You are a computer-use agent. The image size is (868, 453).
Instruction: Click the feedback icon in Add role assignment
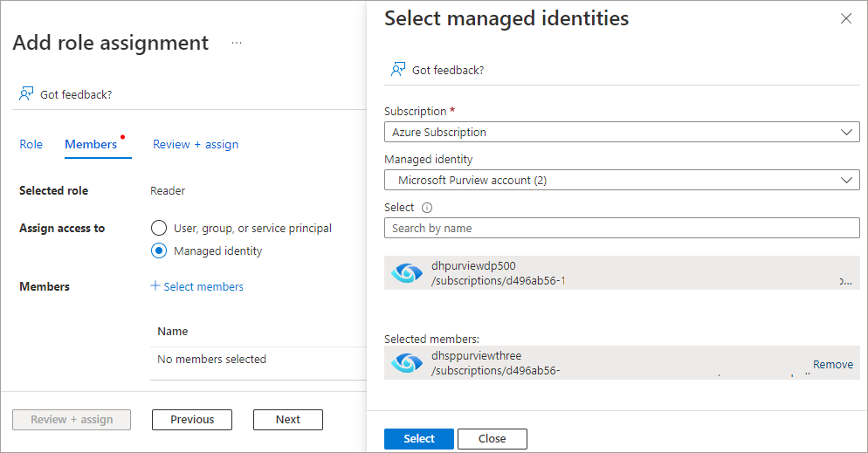click(25, 94)
